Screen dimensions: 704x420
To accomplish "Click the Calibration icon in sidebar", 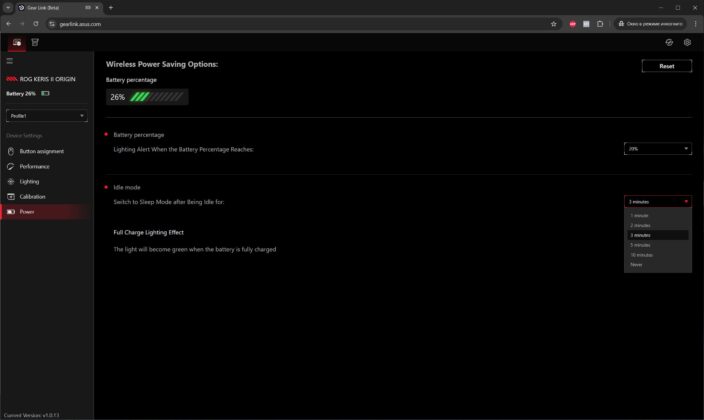I will click(11, 197).
